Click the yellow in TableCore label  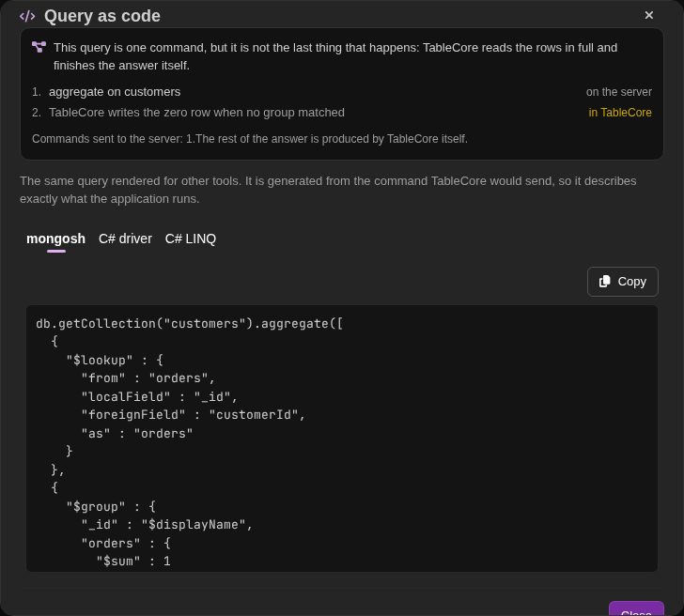[x=620, y=113]
